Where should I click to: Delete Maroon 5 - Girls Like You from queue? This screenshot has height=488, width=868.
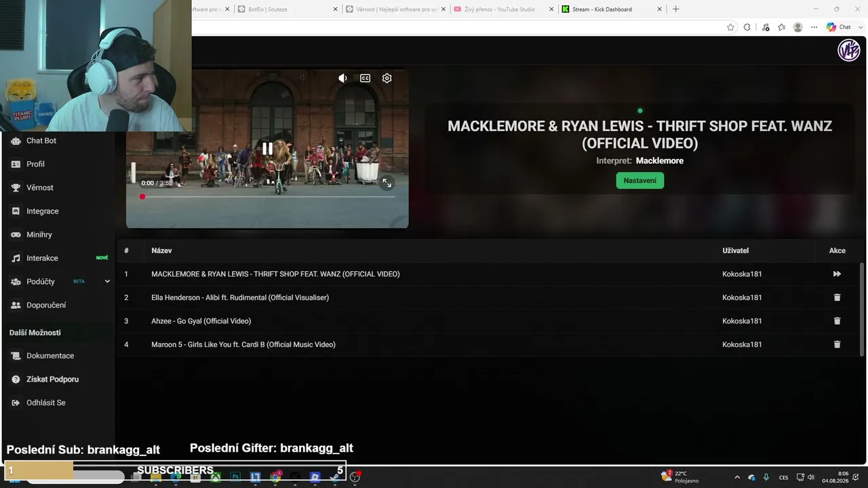pos(837,344)
